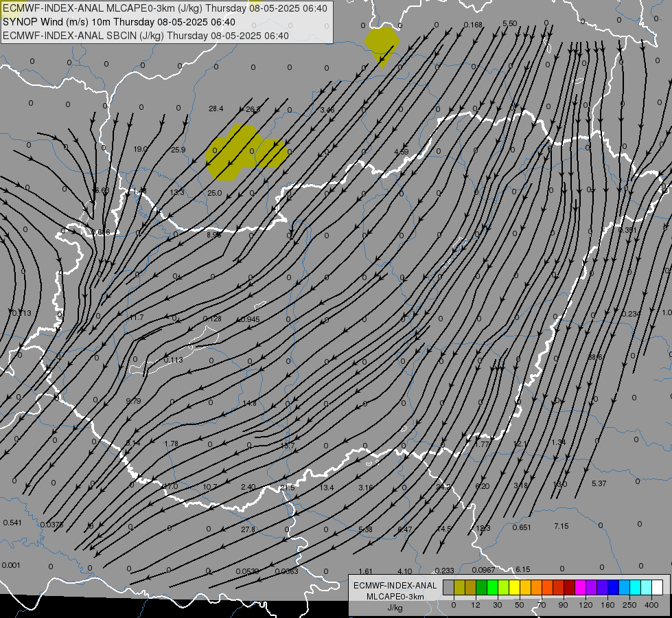Image resolution: width=672 pixels, height=618 pixels.
Task: Click the map value 5.50
Action: click(x=509, y=23)
